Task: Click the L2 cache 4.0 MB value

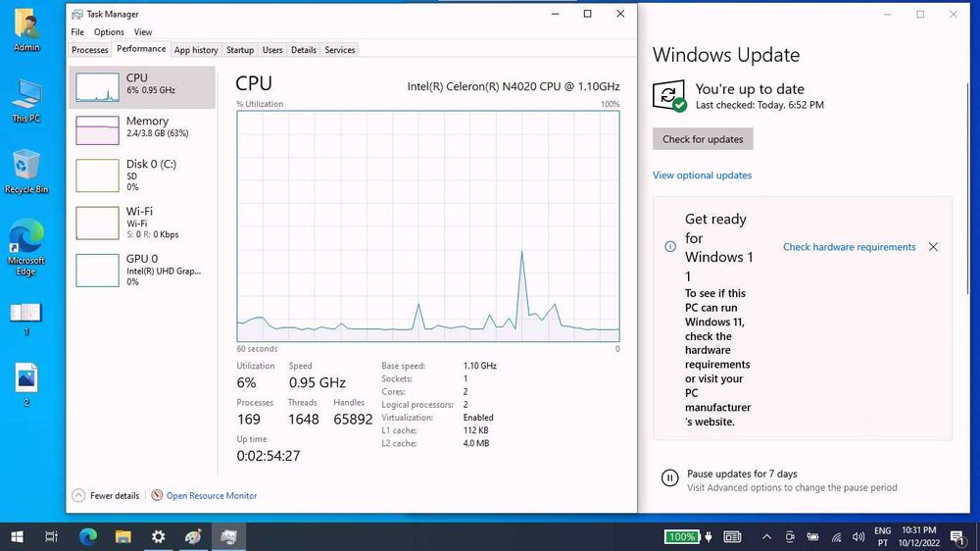Action: point(475,443)
